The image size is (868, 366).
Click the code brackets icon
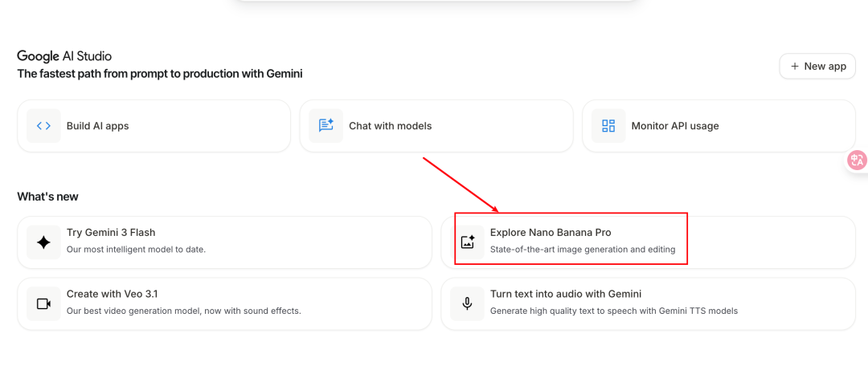pyautogui.click(x=43, y=126)
